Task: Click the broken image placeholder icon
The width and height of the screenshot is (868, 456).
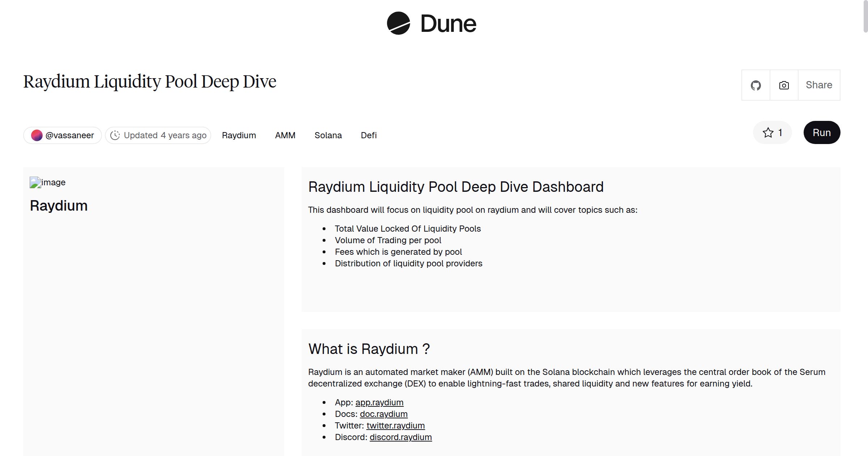Action: [35, 182]
